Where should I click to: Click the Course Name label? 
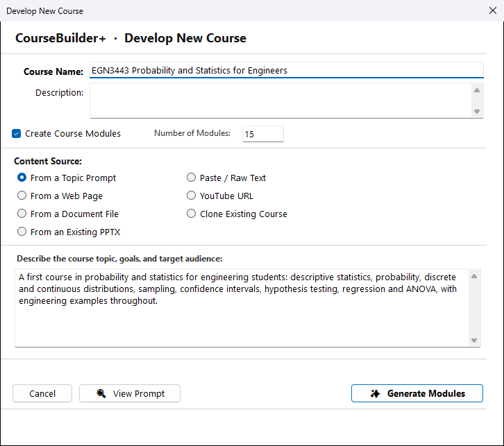pyautogui.click(x=53, y=71)
